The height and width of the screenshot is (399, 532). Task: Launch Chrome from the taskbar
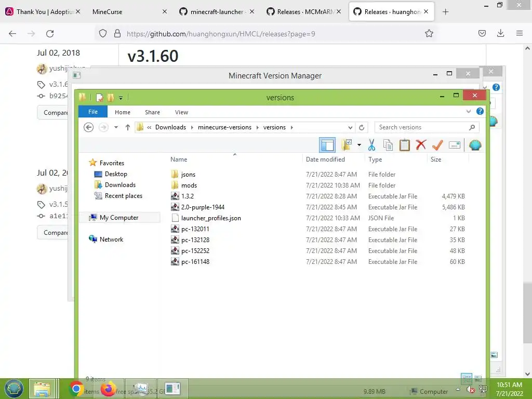(x=76, y=389)
